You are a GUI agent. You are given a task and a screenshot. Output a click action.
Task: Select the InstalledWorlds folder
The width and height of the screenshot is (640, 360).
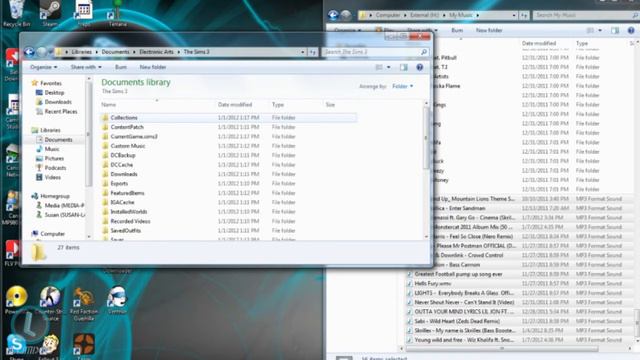click(129, 212)
